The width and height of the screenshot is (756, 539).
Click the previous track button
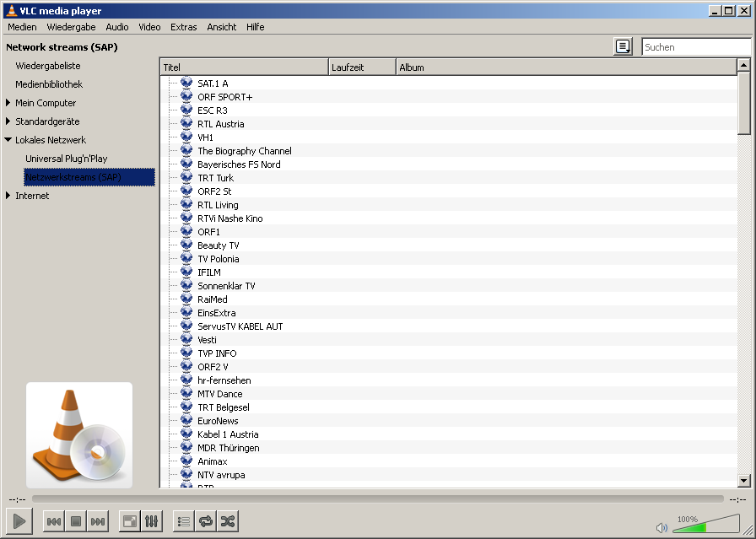coord(53,521)
